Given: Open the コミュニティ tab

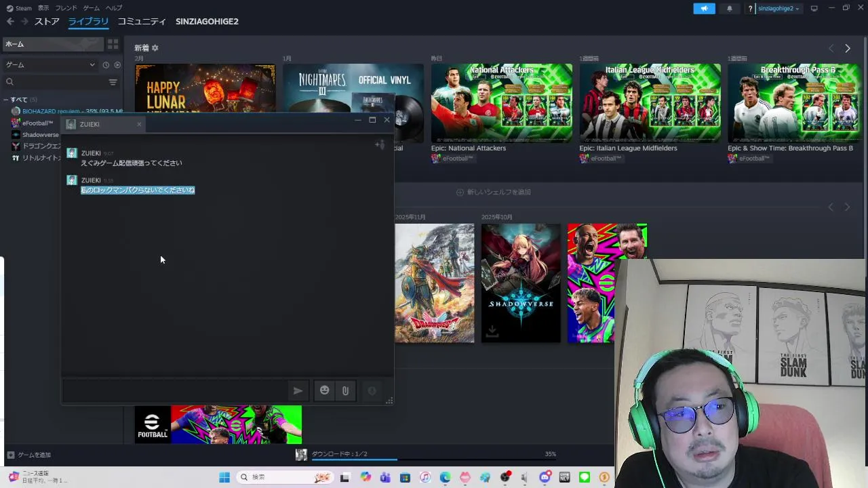Looking at the screenshot, I should [x=142, y=22].
